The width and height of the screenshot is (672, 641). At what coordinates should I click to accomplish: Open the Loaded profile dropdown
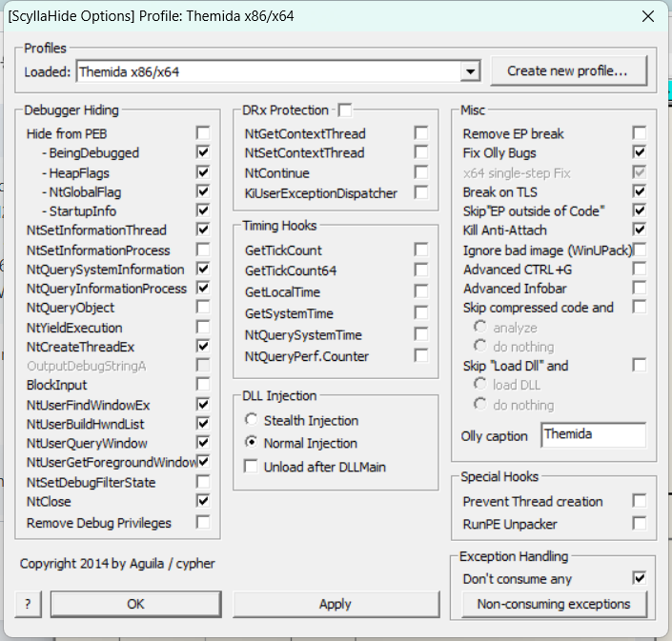pyautogui.click(x=470, y=71)
